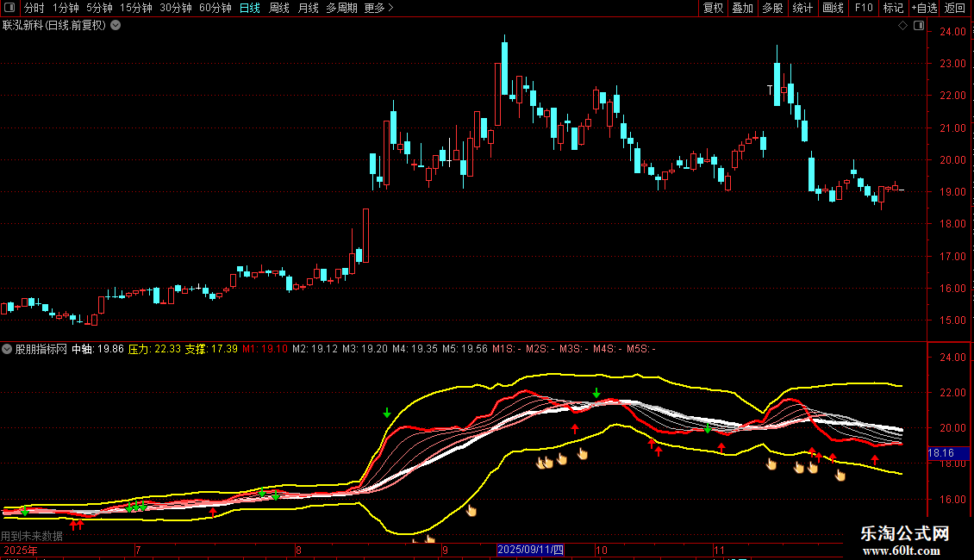Select the 5分钟 period
Image resolution: width=974 pixels, height=560 pixels.
99,8
